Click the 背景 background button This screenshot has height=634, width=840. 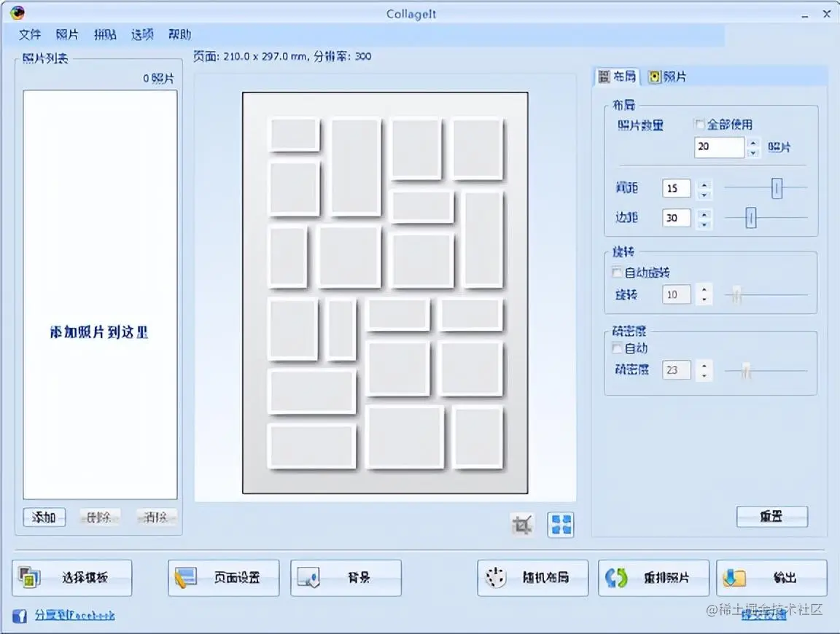(346, 578)
